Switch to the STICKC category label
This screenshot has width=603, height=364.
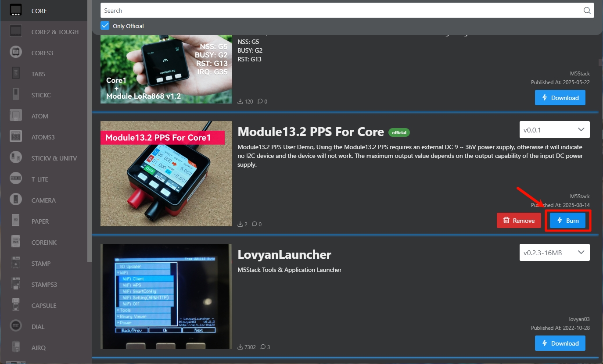pos(41,95)
